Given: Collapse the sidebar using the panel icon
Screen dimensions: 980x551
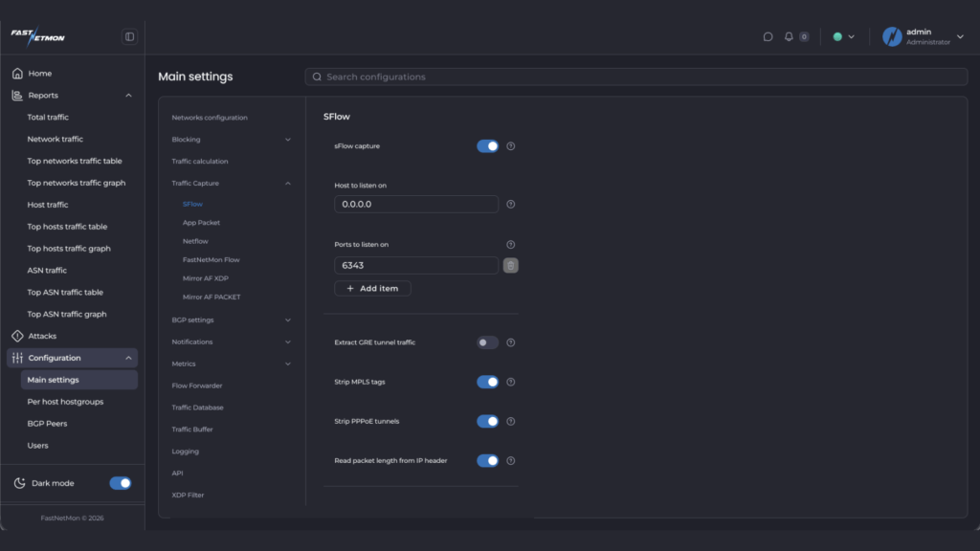Looking at the screenshot, I should pos(130,37).
